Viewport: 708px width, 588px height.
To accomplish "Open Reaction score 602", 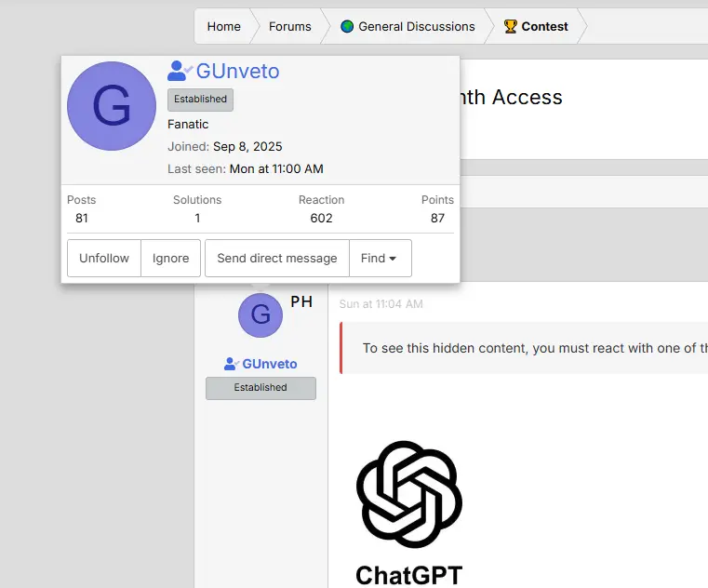I will [322, 218].
